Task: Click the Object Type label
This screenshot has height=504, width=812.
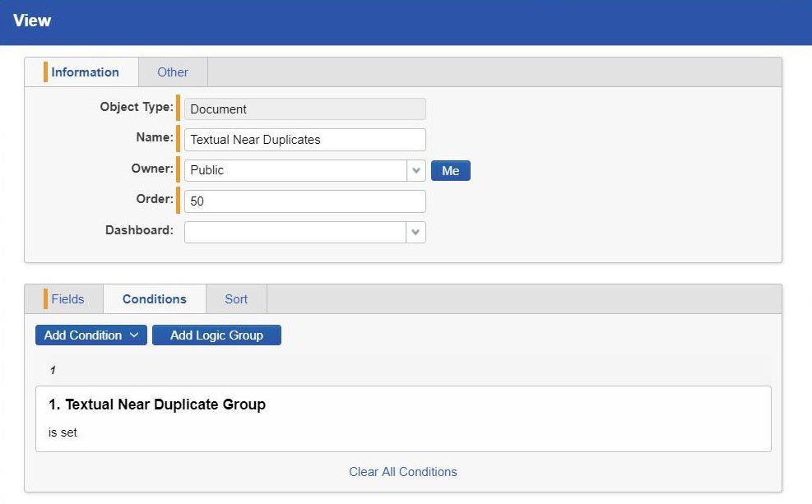Action: [x=137, y=107]
